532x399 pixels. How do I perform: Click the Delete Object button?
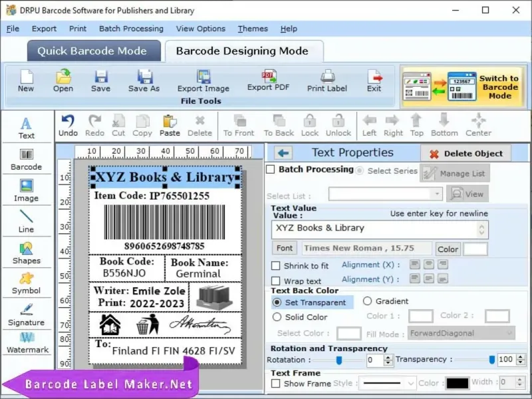(x=466, y=154)
